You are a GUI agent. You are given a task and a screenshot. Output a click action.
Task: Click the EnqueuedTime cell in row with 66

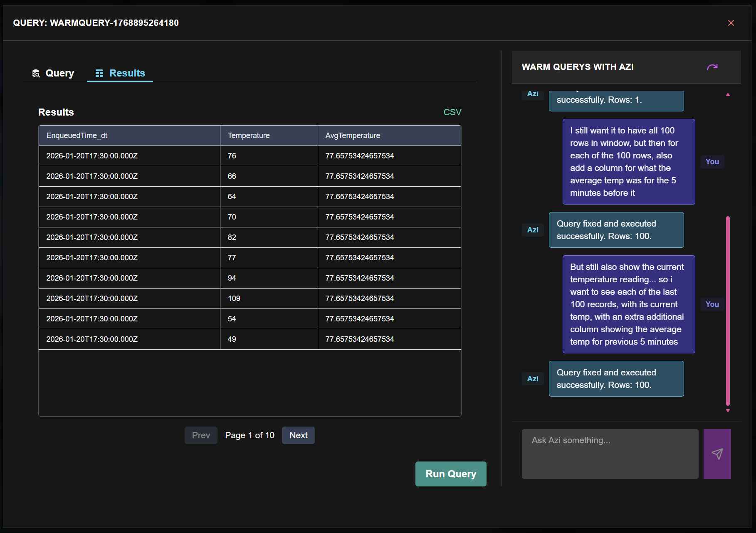click(x=129, y=176)
